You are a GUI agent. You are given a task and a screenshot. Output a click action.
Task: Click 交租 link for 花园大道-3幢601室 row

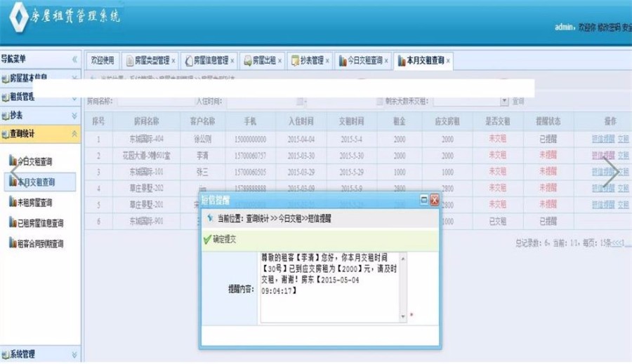point(623,156)
